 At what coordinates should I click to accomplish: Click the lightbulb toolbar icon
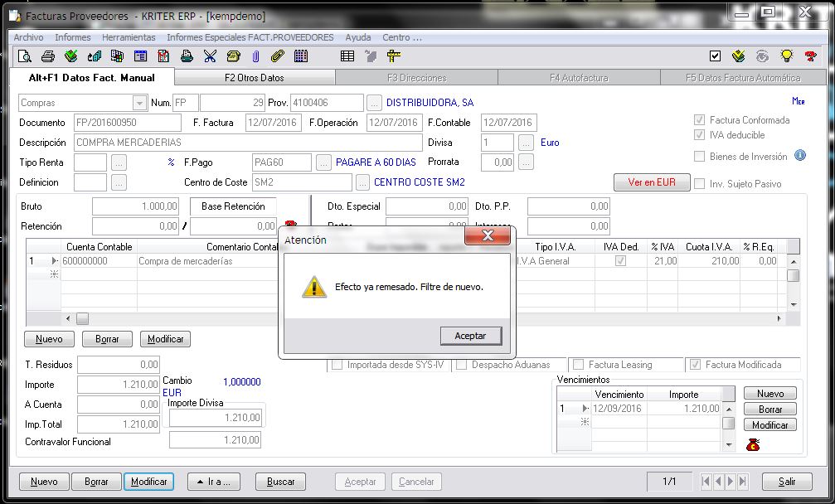pyautogui.click(x=787, y=56)
